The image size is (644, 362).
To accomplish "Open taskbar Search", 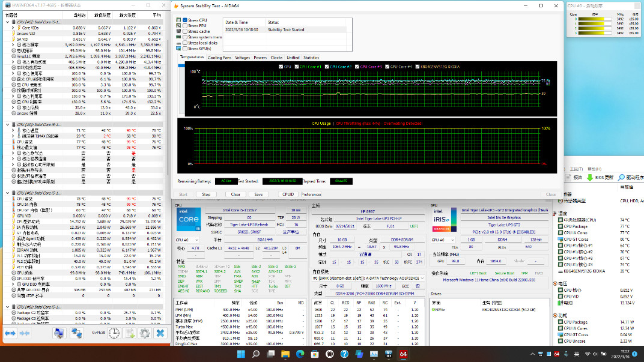I will 256,354.
